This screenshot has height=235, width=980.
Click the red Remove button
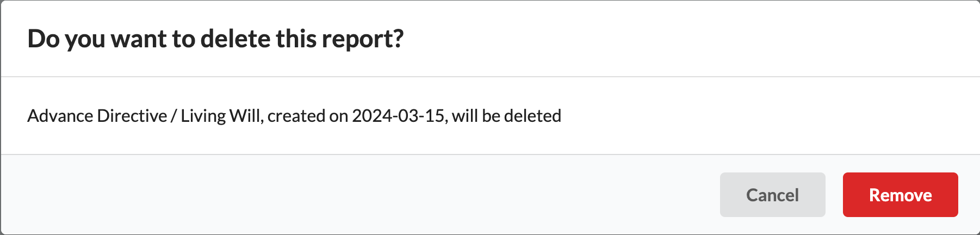900,195
